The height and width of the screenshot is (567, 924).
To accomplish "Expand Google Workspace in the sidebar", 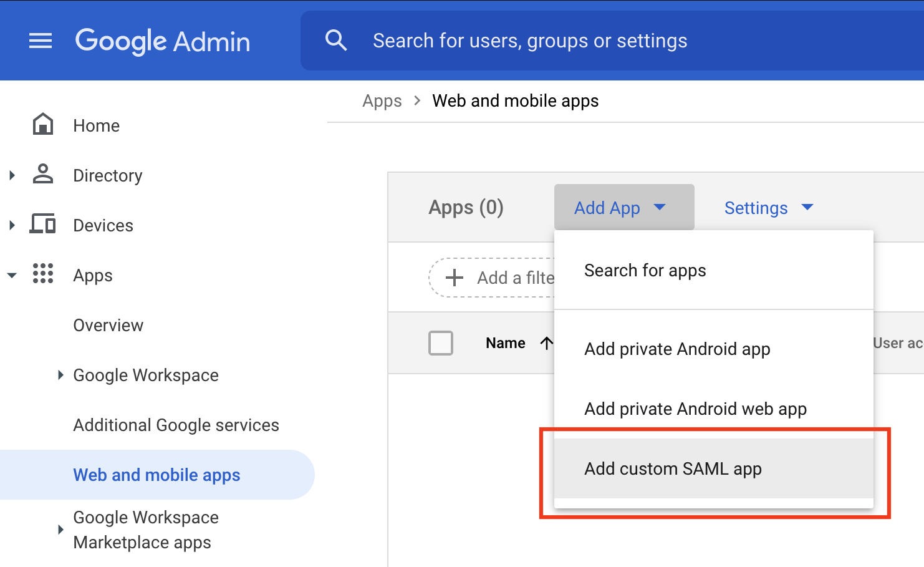I will (x=60, y=375).
